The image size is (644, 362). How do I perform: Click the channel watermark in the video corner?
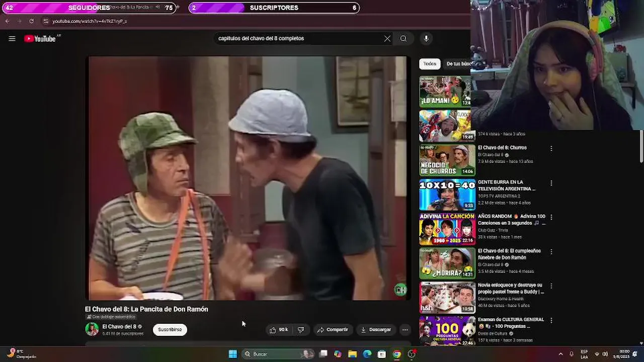click(x=400, y=290)
